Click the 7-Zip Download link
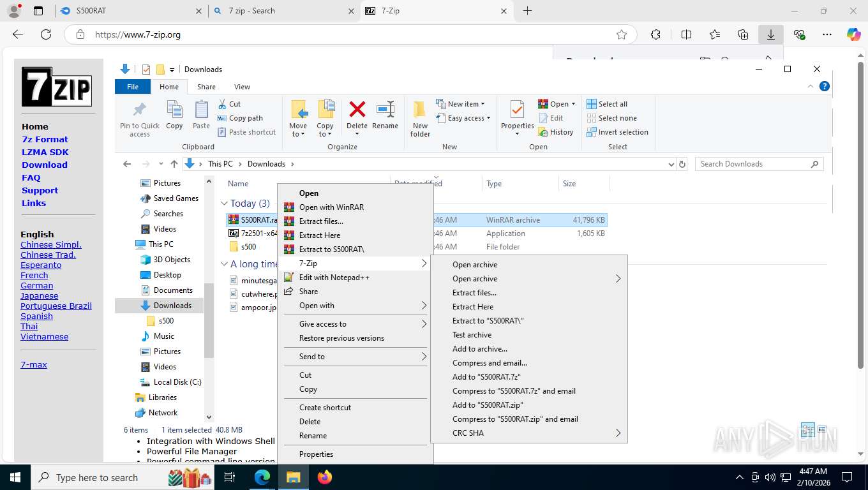The height and width of the screenshot is (490, 868). 45,165
